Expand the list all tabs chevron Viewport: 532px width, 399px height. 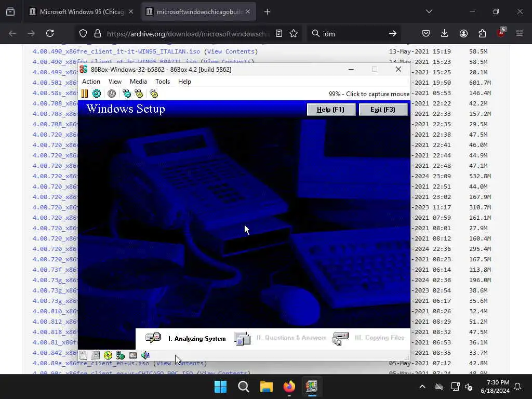coord(429,11)
